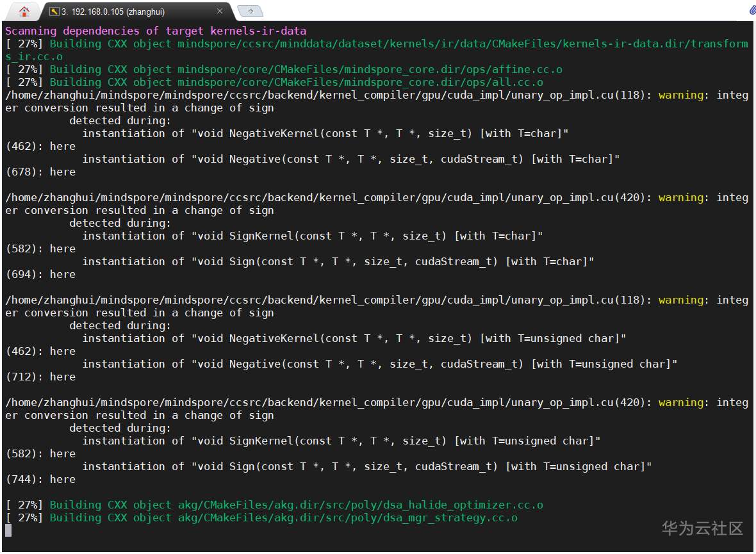
Task: Click the transforms_ir.cc.o build line
Action: (x=377, y=50)
